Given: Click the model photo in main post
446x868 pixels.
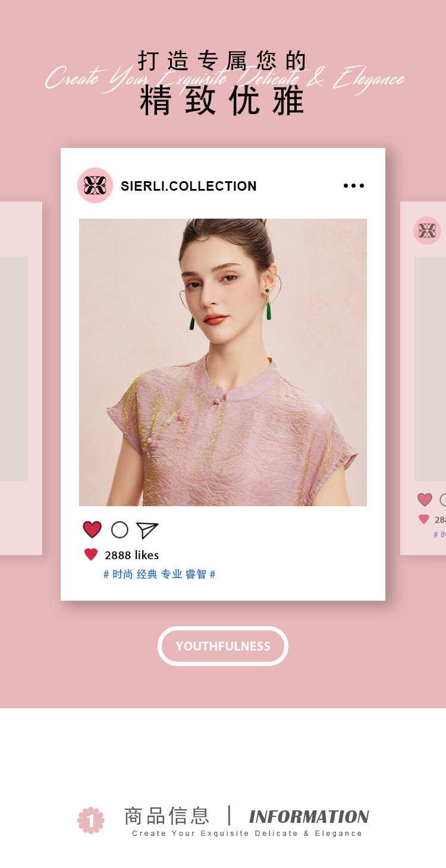Looking at the screenshot, I should point(223,362).
